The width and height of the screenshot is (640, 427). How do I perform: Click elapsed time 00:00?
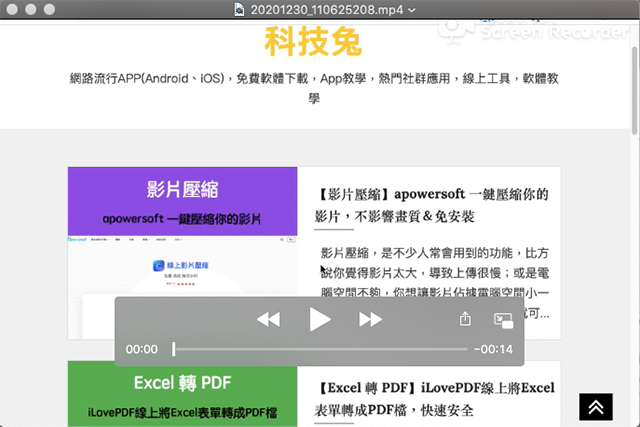click(x=142, y=349)
